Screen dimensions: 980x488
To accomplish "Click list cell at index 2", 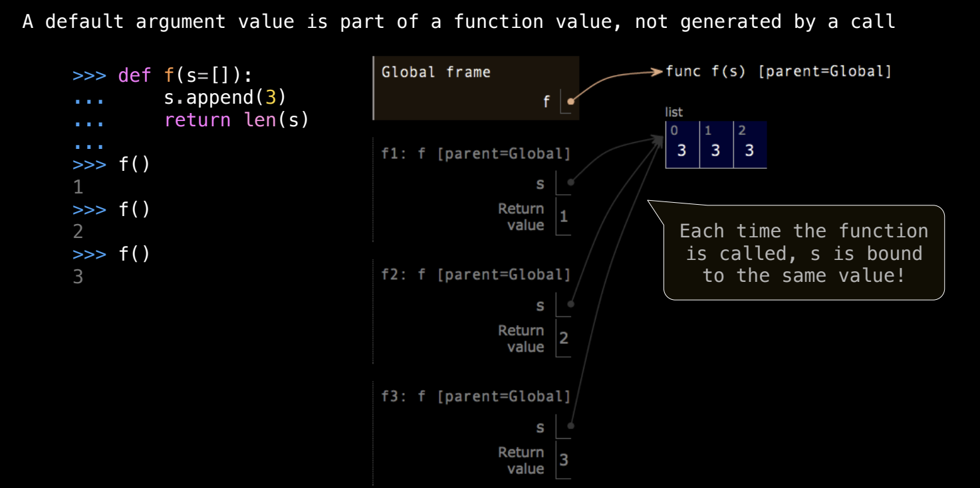I will pos(750,144).
